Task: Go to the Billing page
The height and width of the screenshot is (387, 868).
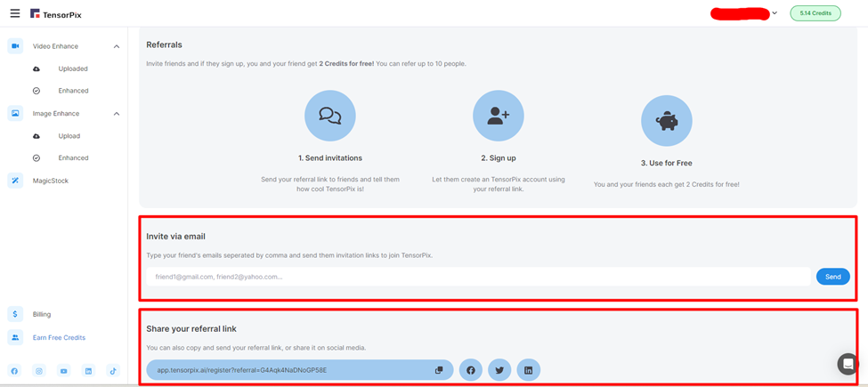Action: [42, 314]
